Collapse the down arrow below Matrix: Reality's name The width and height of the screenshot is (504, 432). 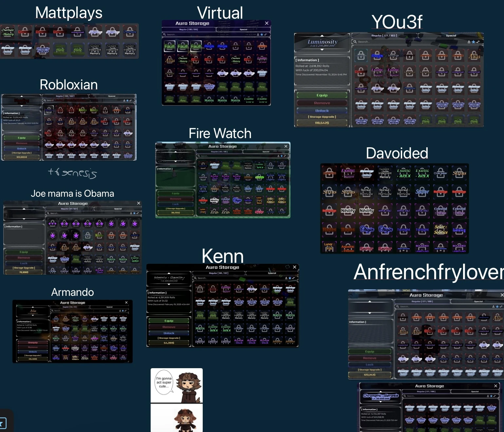tap(169, 284)
